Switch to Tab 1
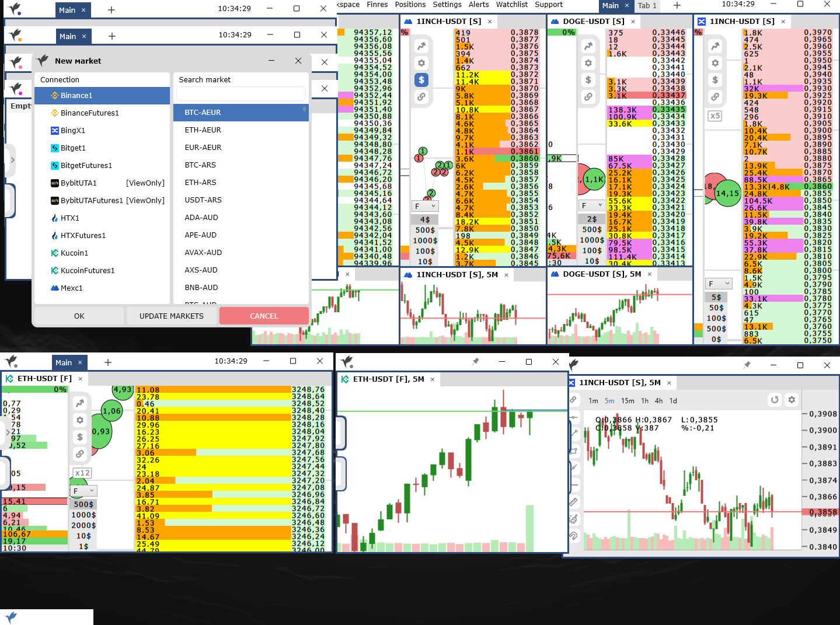The width and height of the screenshot is (840, 625). coord(647,6)
